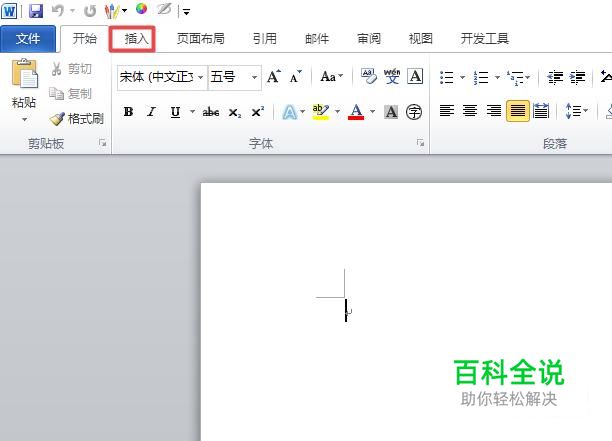Expand the bullets dropdown arrow

coord(463,77)
